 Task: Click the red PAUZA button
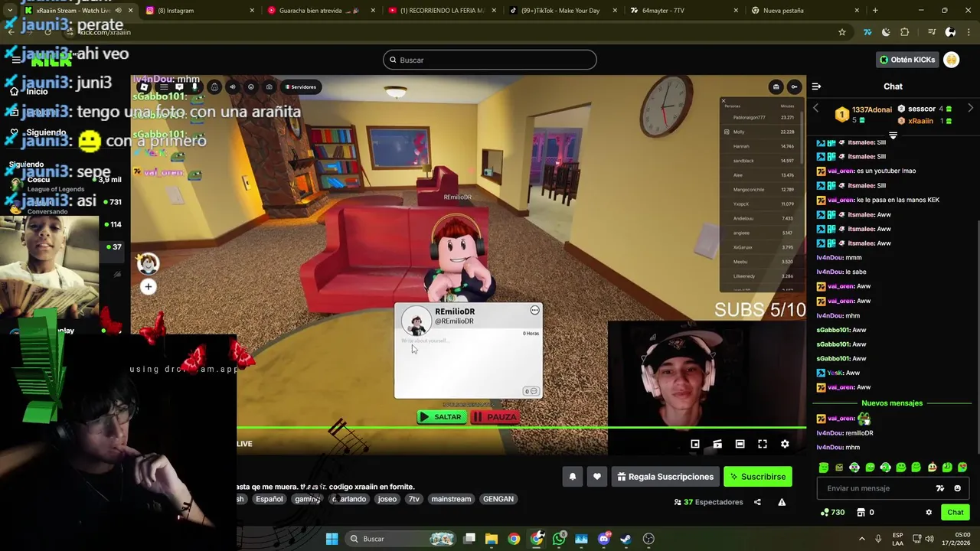pyautogui.click(x=495, y=417)
